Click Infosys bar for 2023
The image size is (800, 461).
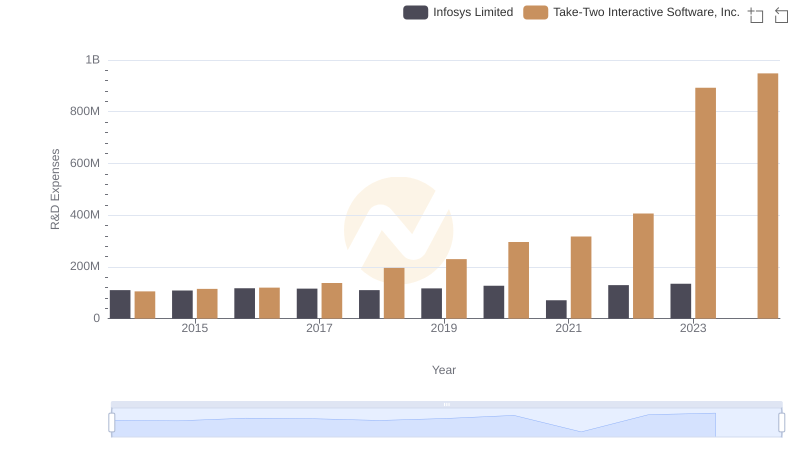(x=681, y=301)
